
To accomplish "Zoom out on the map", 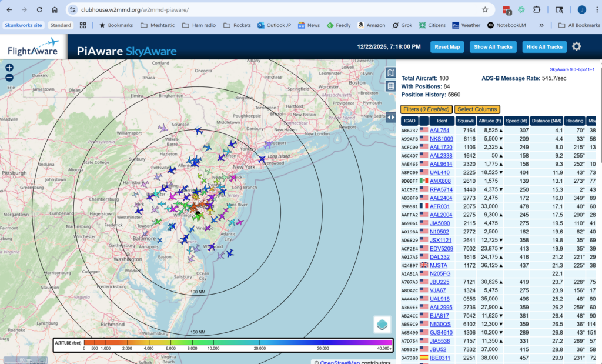I will (x=9, y=78).
